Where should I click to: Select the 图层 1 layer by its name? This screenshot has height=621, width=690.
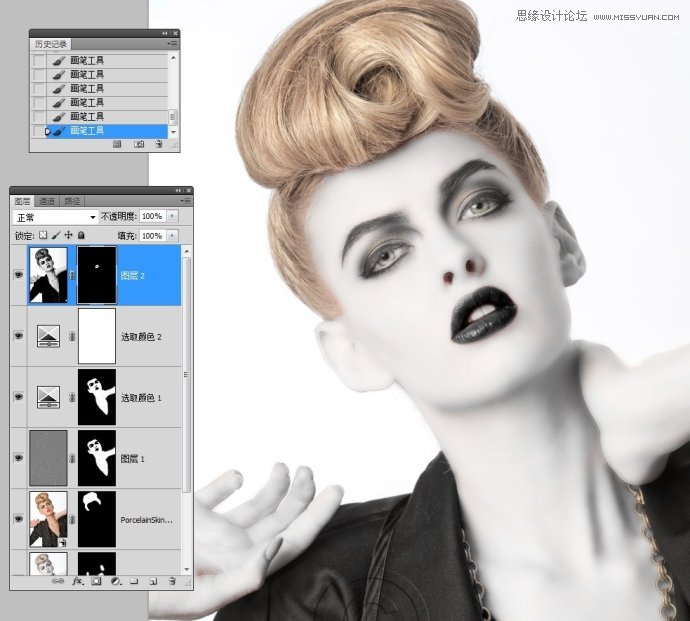[132, 458]
